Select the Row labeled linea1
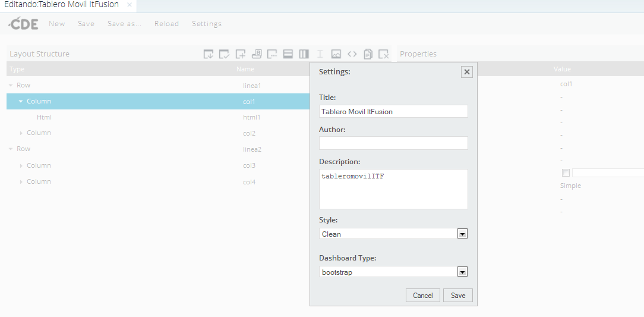 pos(158,86)
